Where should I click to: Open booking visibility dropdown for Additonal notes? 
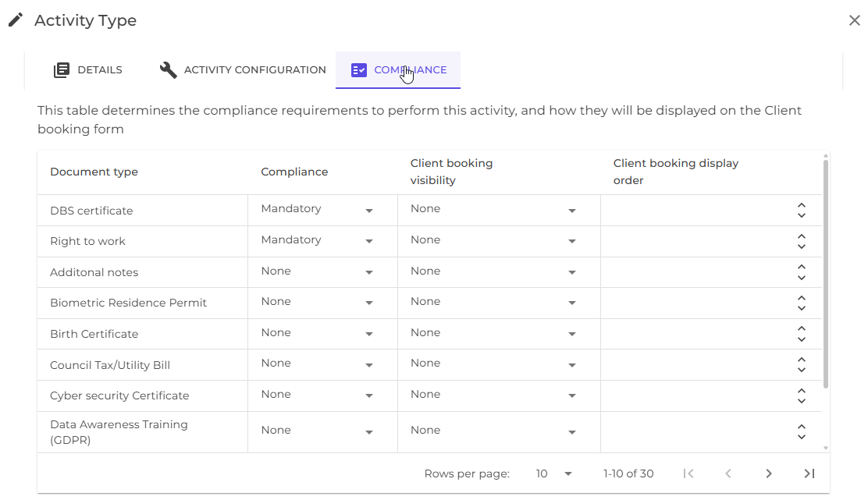click(x=493, y=271)
